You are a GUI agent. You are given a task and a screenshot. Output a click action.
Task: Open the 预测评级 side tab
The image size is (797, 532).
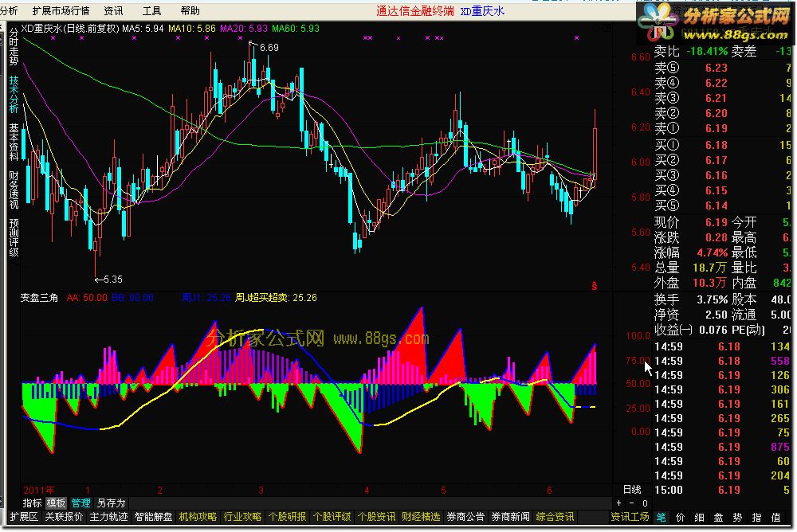[14, 237]
